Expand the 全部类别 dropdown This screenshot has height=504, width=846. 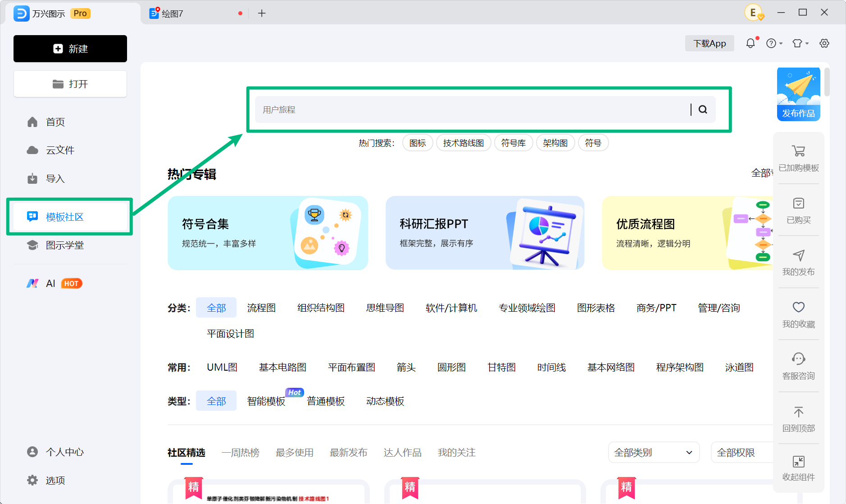pos(654,452)
